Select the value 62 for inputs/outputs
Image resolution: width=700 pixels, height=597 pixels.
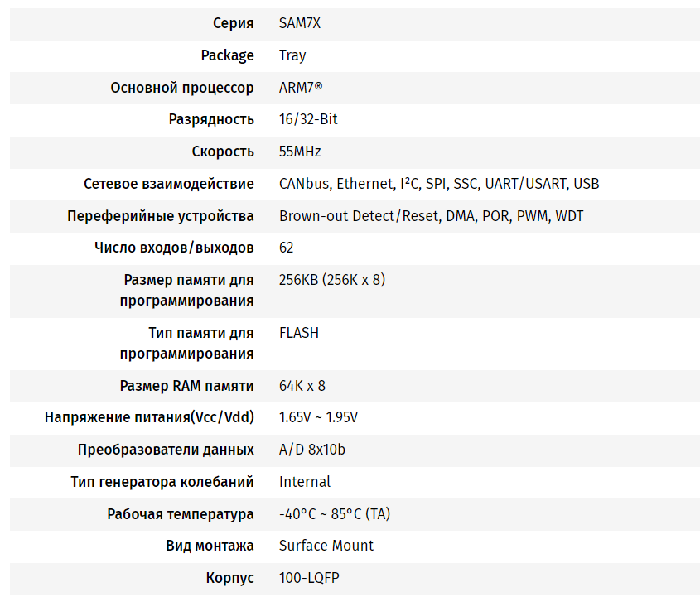click(x=286, y=248)
